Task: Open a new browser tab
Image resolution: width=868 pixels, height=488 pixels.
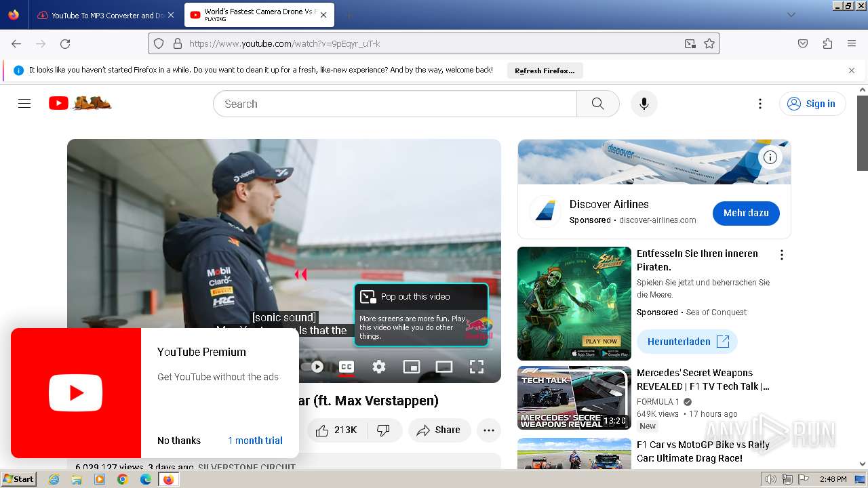Action: [x=349, y=15]
